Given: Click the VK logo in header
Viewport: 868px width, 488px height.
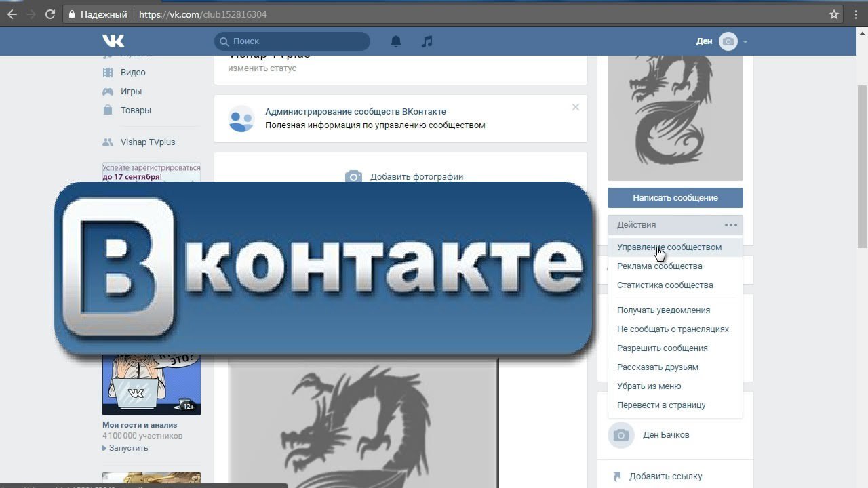Looking at the screenshot, I should tap(113, 41).
